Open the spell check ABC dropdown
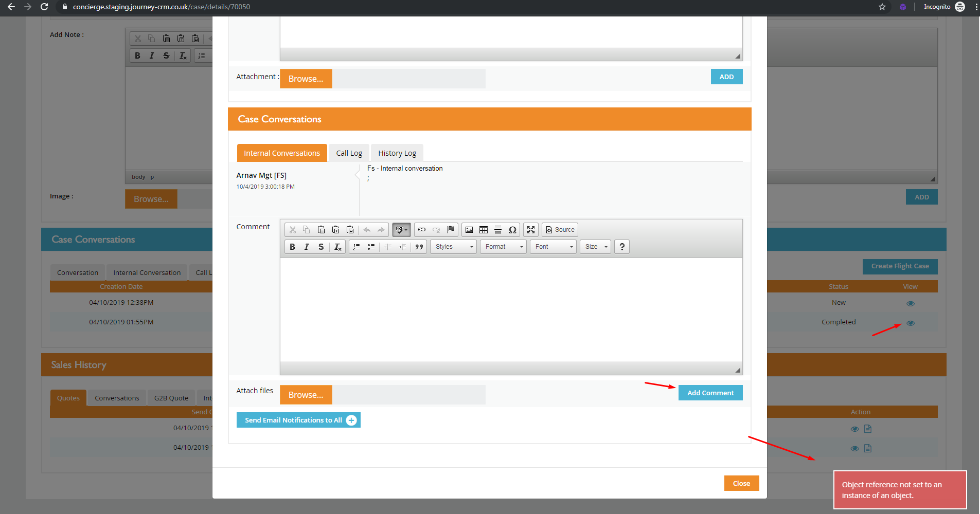 point(401,230)
